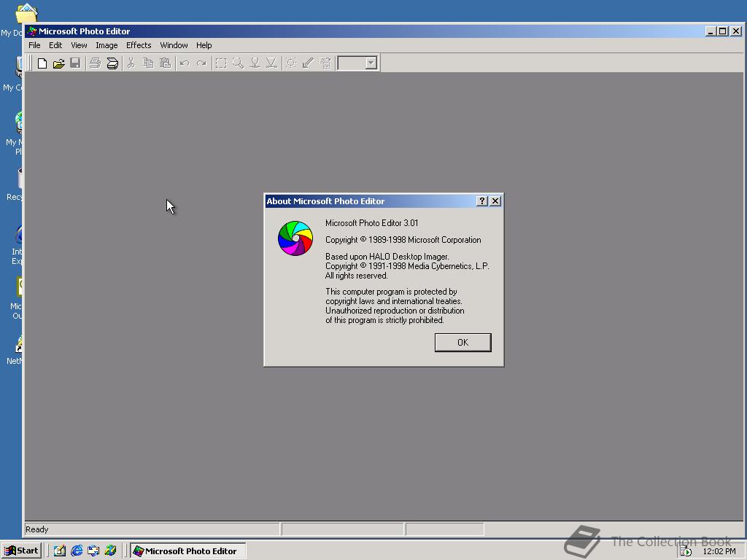Open the Edit menu
This screenshot has height=560, width=747.
tap(55, 45)
